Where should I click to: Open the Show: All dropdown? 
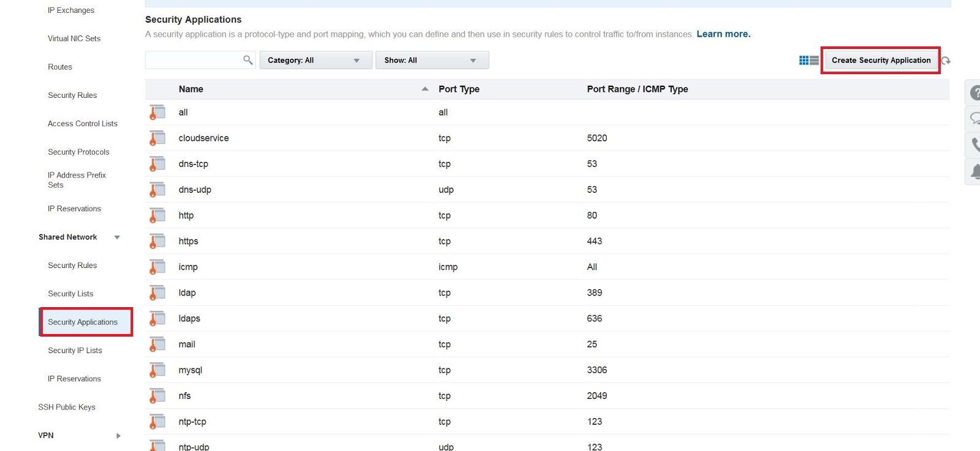pyautogui.click(x=432, y=60)
